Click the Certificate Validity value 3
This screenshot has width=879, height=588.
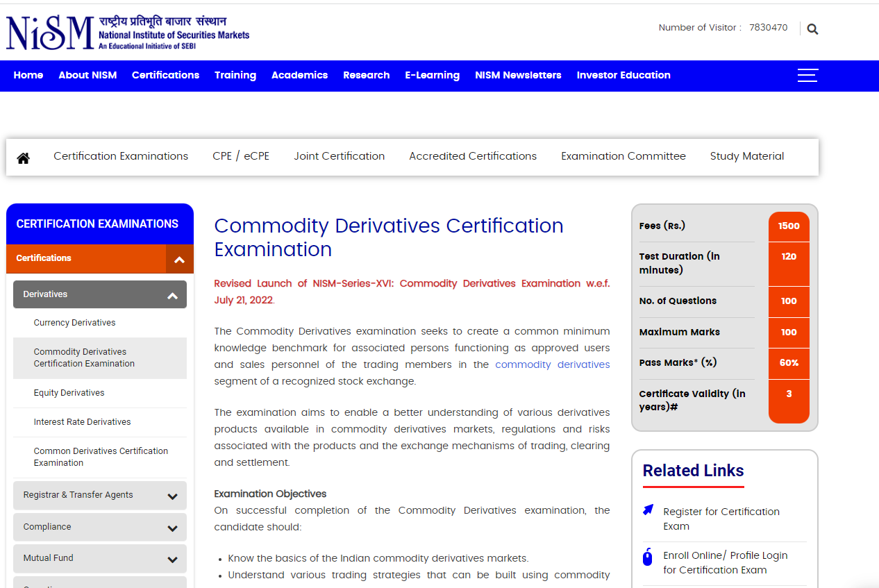tap(789, 394)
